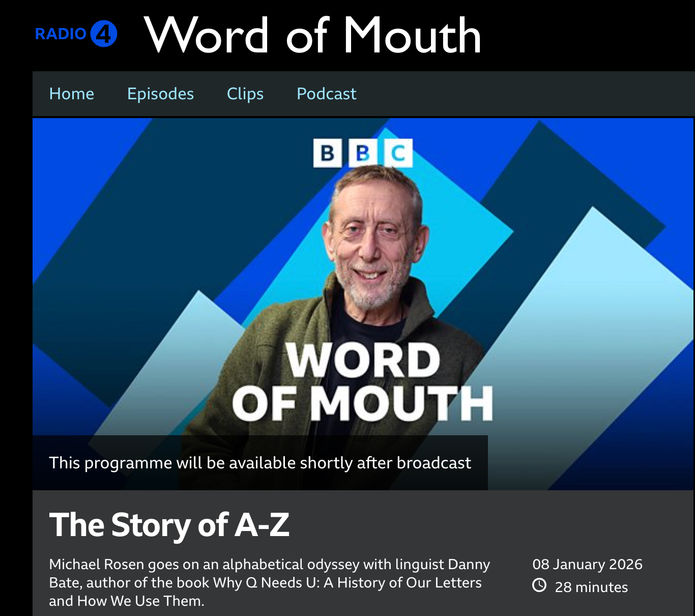Click the first B block of BBC logo
Image resolution: width=695 pixels, height=616 pixels.
(327, 153)
